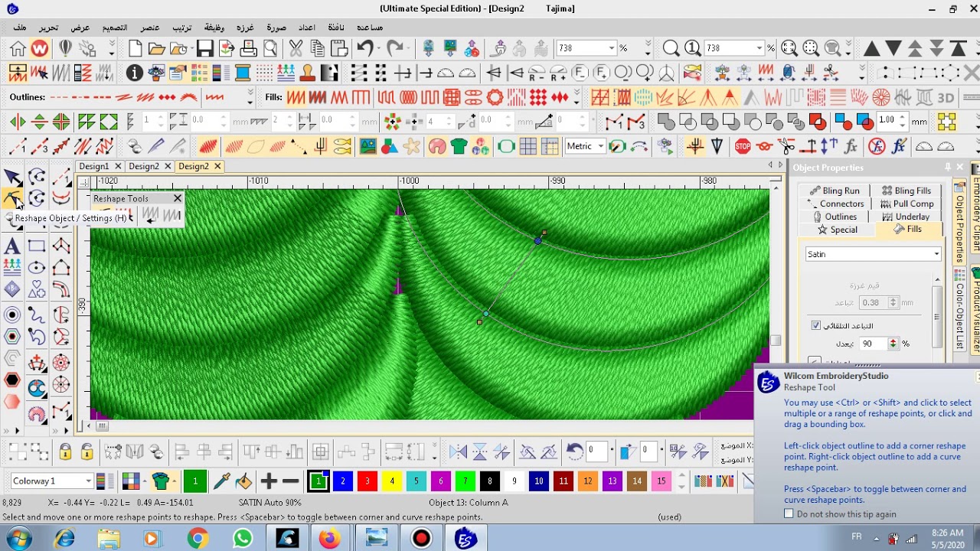
Task: Select the Satin fill stitch icon
Action: (296, 98)
